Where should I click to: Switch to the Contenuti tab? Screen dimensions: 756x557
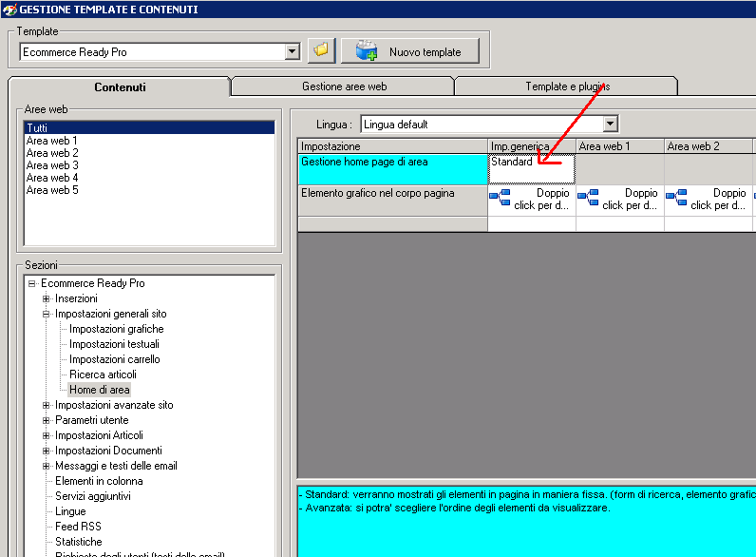(120, 86)
